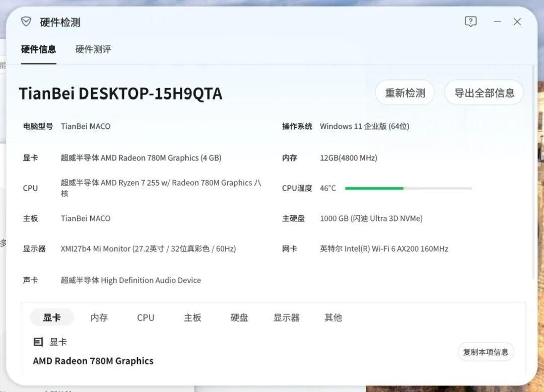This screenshot has height=392, width=544.
Task: Open the 硬件测评 tab
Action: [x=93, y=49]
